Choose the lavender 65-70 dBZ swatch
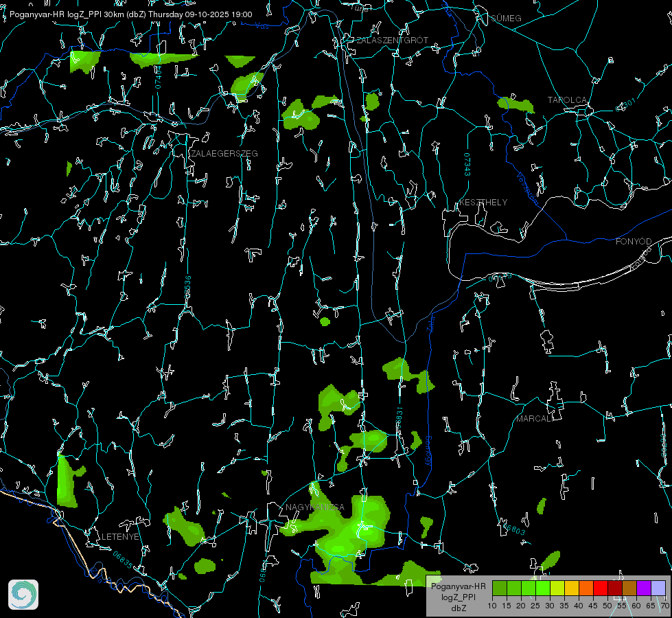This screenshot has width=672, height=618. click(x=658, y=588)
